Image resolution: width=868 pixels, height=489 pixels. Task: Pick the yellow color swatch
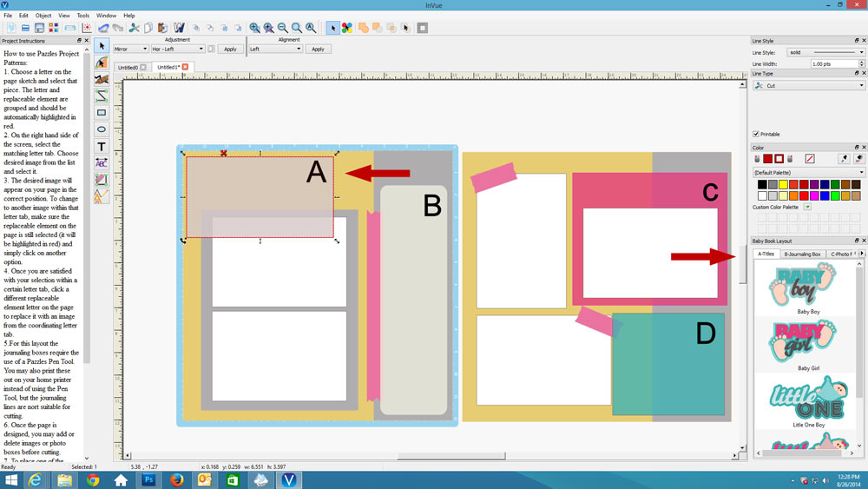[x=783, y=185]
